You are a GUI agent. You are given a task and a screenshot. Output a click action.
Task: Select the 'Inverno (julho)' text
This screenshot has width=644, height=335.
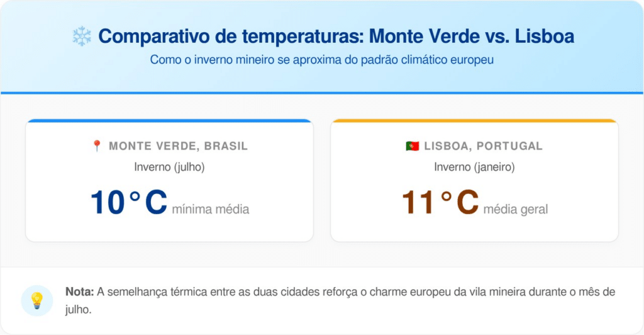[x=169, y=167]
